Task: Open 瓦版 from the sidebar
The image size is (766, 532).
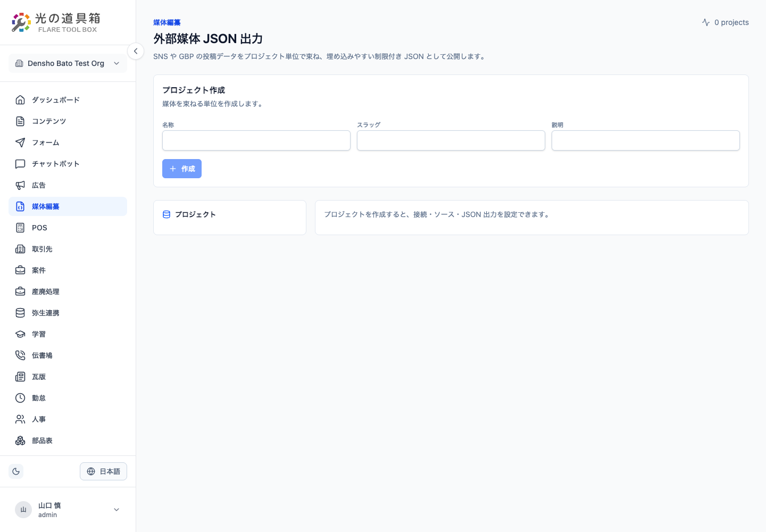Action: pyautogui.click(x=68, y=377)
